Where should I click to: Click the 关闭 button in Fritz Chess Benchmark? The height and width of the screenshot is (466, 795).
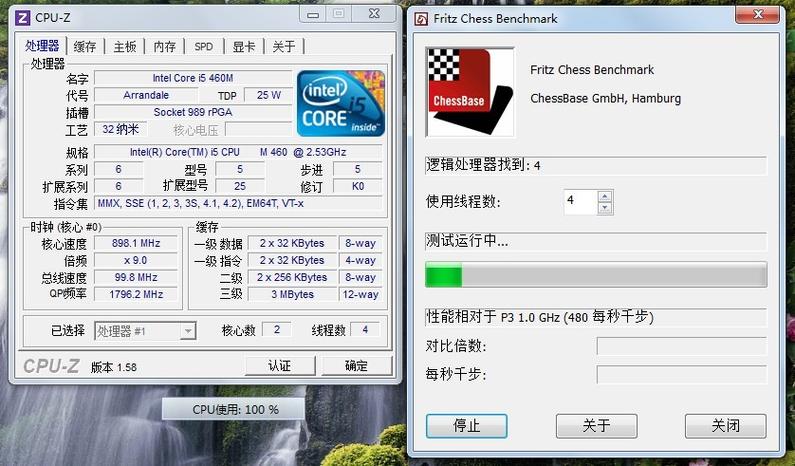point(726,425)
